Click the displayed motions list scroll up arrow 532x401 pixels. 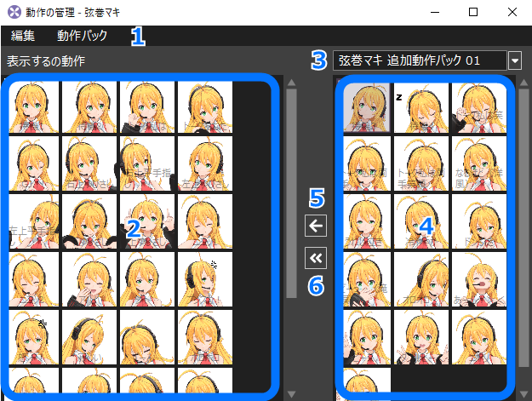point(291,83)
